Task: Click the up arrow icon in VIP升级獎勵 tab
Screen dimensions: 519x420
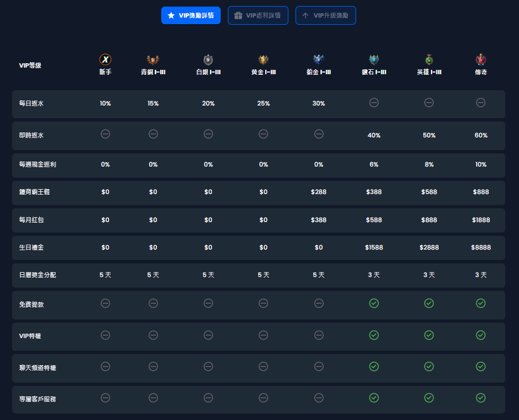Action: [305, 15]
